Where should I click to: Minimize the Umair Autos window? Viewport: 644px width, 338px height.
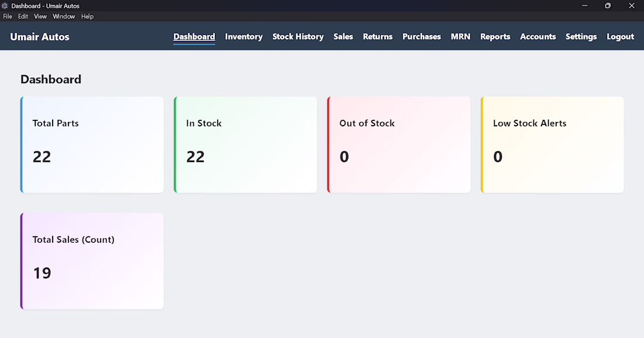tap(585, 6)
